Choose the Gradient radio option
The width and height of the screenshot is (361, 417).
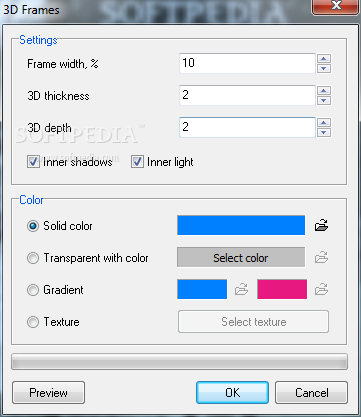click(x=33, y=290)
